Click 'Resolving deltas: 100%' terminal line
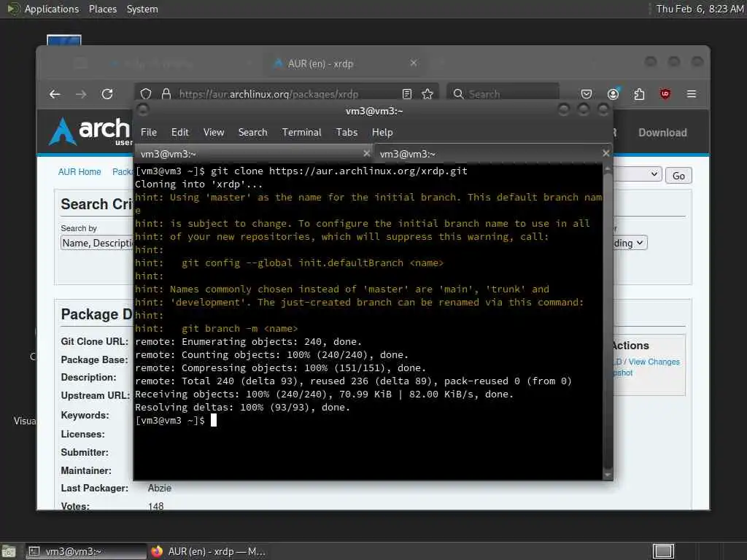747x560 pixels. [x=242, y=407]
